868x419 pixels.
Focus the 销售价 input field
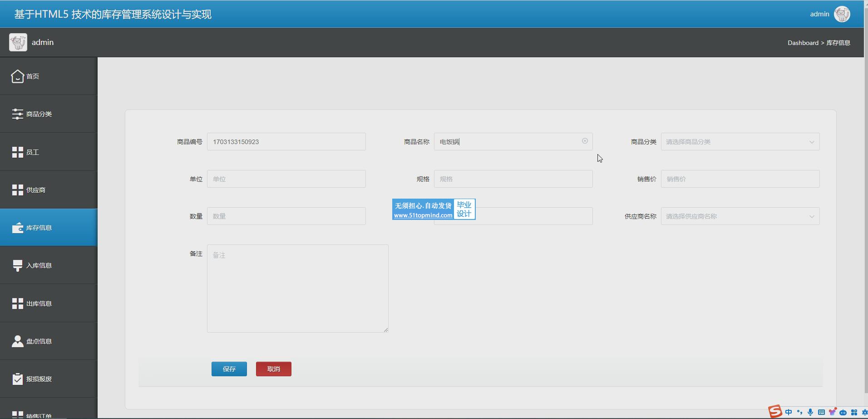click(x=740, y=179)
